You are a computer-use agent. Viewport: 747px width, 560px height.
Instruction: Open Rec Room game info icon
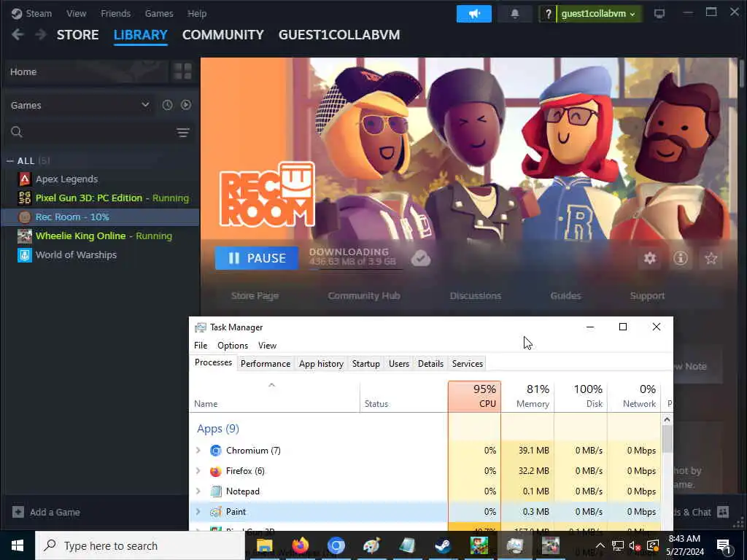pos(681,258)
